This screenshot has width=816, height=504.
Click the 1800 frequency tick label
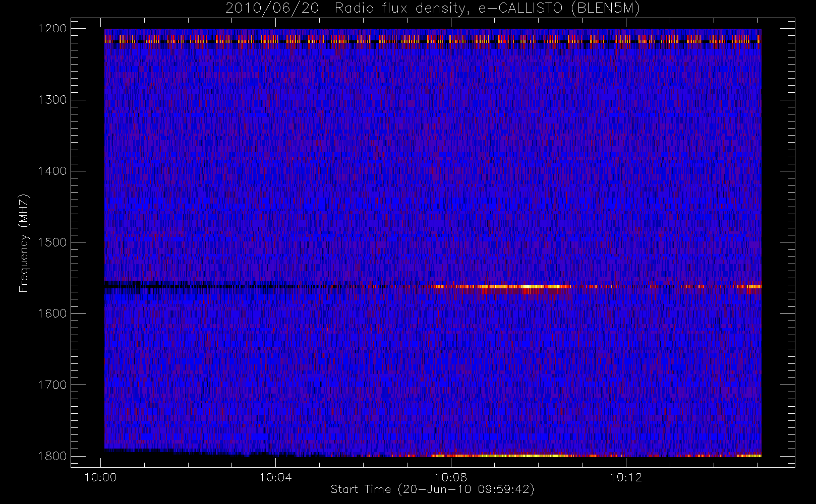click(52, 456)
